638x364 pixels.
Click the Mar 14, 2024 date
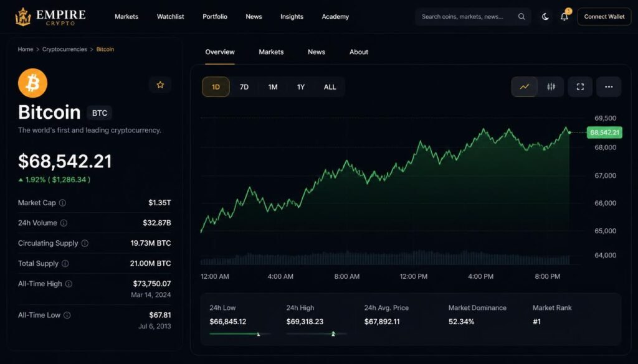151,295
